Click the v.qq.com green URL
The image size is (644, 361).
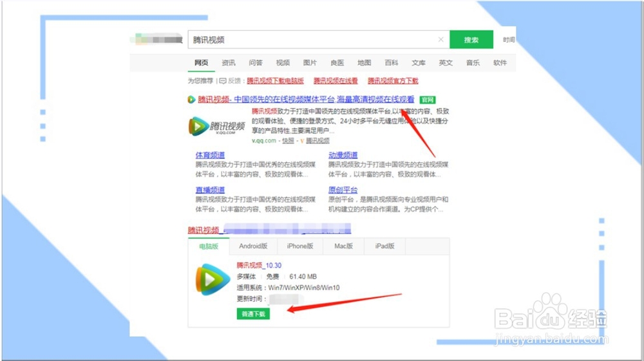point(263,141)
